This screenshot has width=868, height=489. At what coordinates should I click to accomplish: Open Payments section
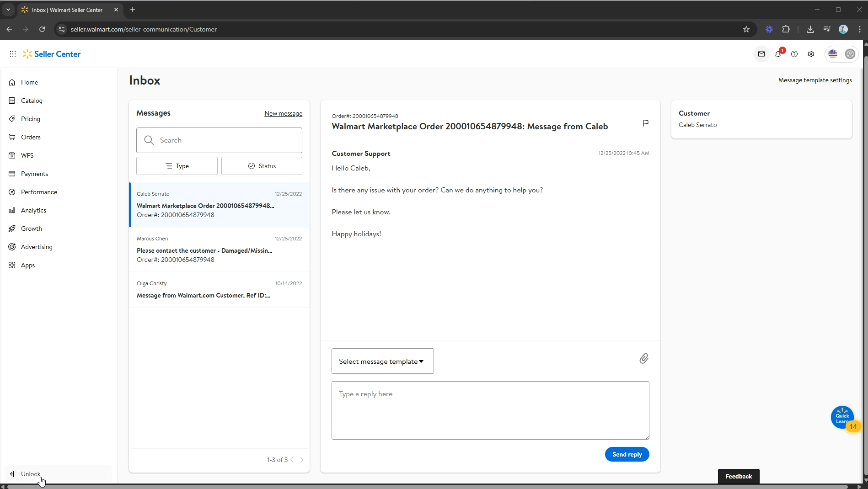coord(34,174)
